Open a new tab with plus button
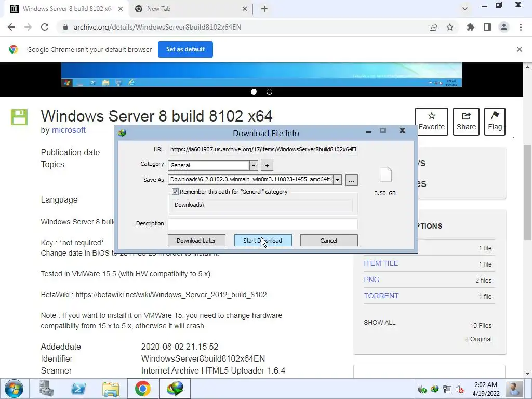The image size is (532, 399). (x=264, y=9)
